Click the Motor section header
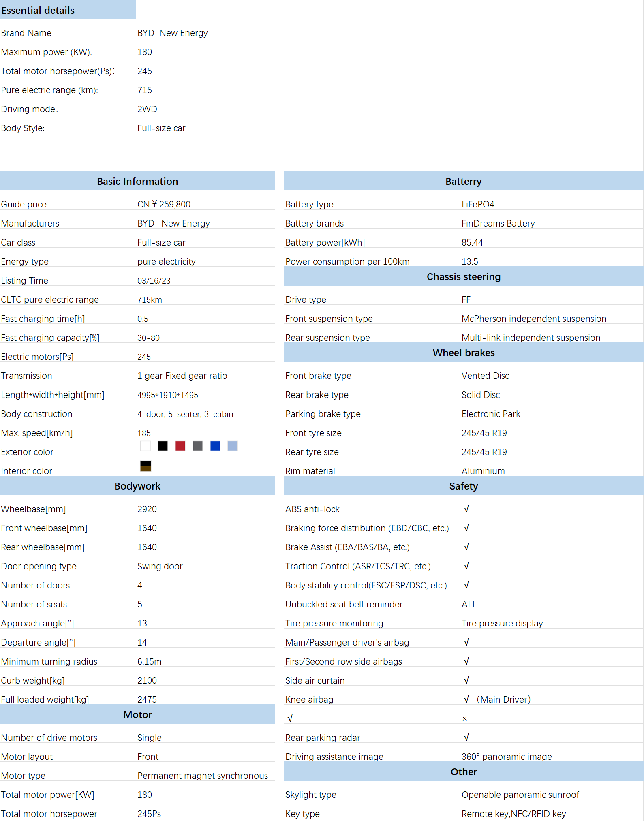The image size is (644, 821). point(137,714)
